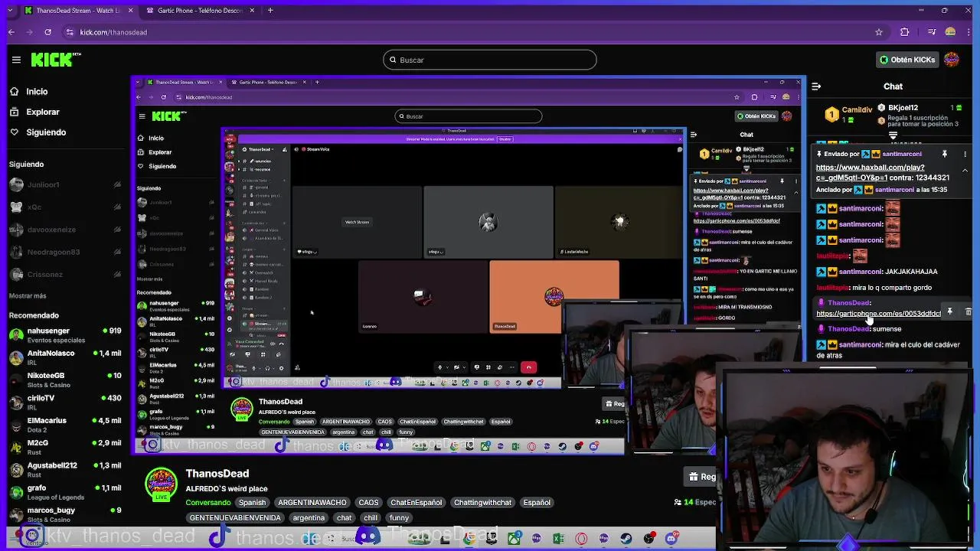Open the Xbox app in the taskbar
The width and height of the screenshot is (980, 551).
[x=514, y=538]
